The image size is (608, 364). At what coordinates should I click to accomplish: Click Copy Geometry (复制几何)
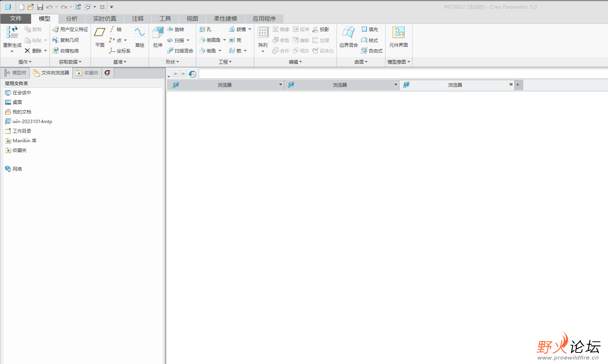click(x=66, y=40)
